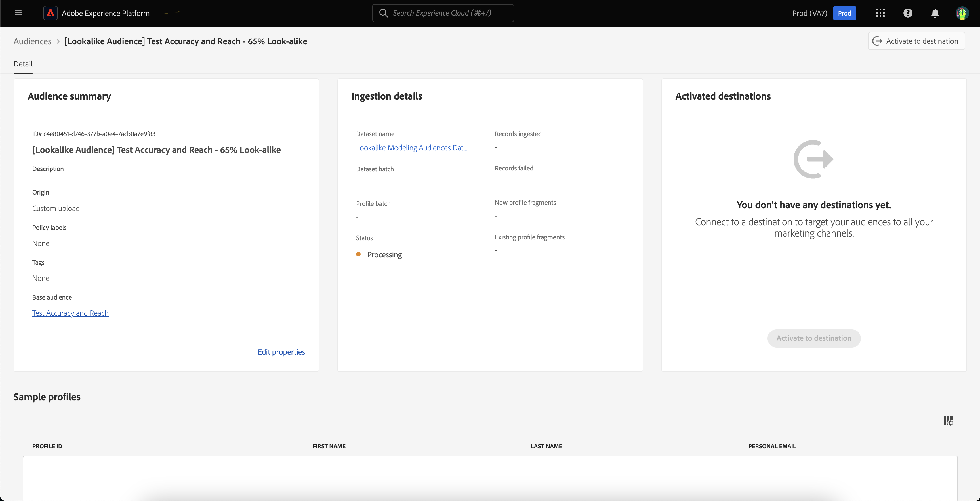Click the PROFILE ID column header
This screenshot has height=501, width=980.
click(x=47, y=446)
